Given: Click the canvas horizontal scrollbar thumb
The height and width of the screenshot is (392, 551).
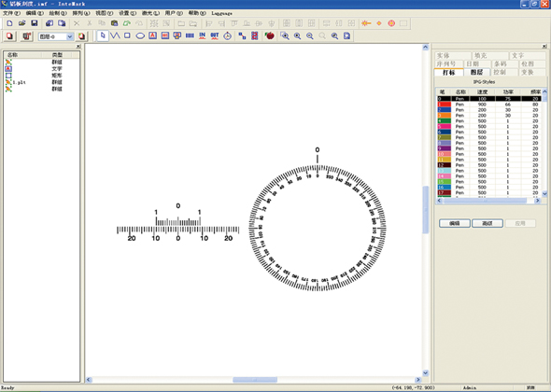Looking at the screenshot, I should coord(255,380).
